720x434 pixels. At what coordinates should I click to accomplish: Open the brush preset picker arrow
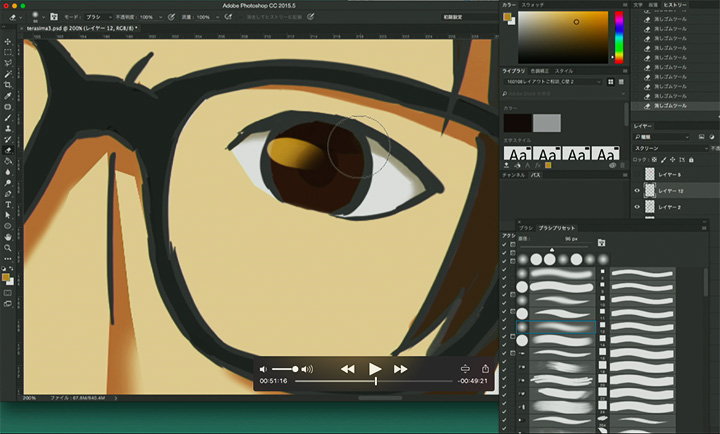tap(43, 17)
